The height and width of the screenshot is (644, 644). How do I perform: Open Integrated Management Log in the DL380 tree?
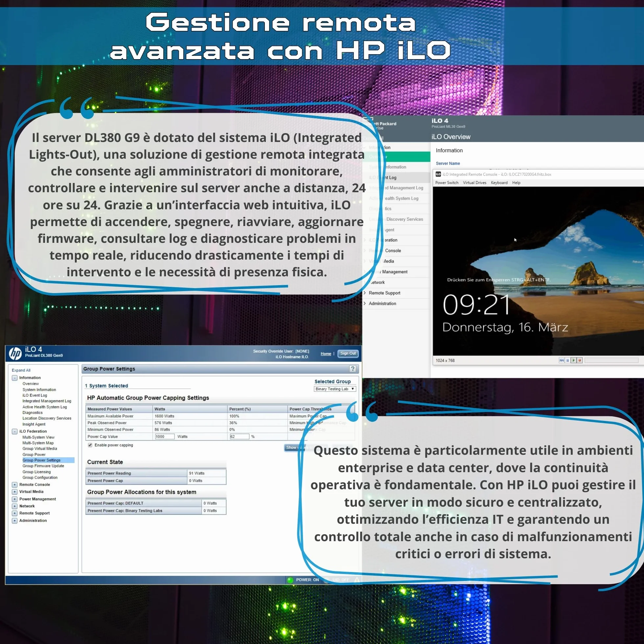tap(47, 401)
